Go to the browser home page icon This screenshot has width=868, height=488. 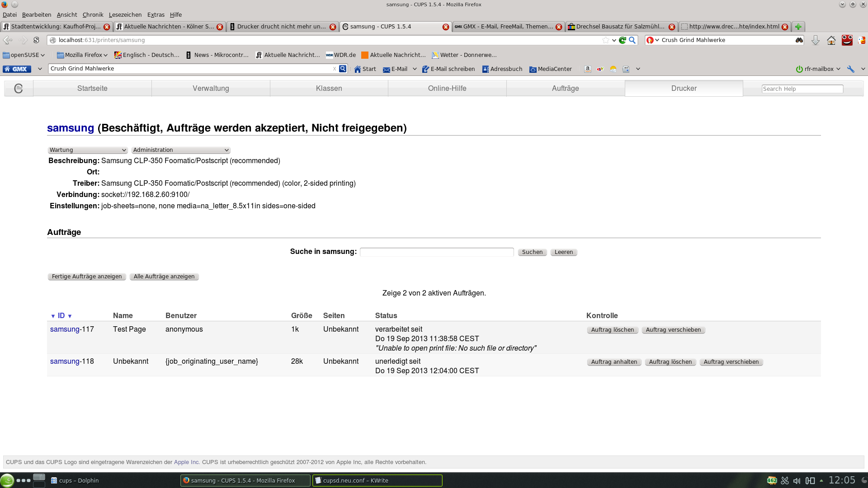[831, 40]
